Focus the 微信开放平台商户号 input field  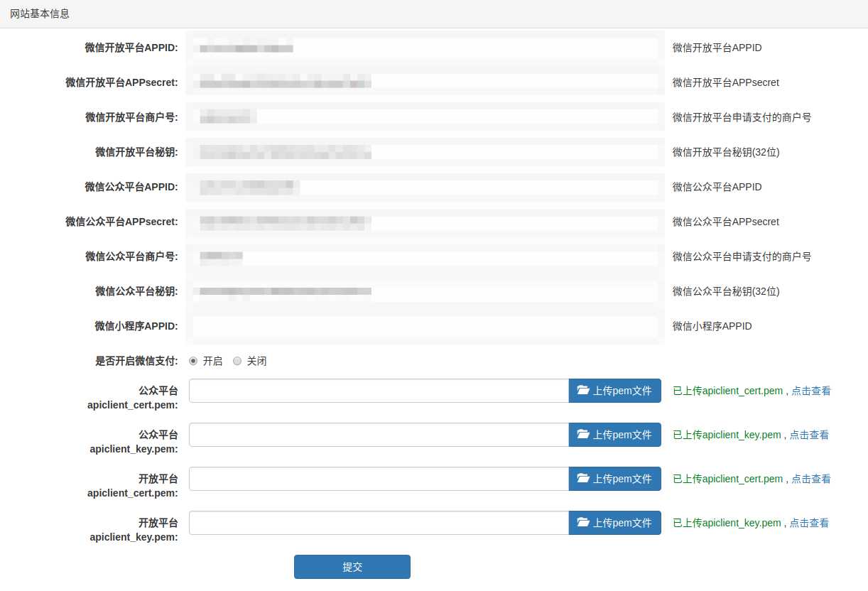coord(425,117)
